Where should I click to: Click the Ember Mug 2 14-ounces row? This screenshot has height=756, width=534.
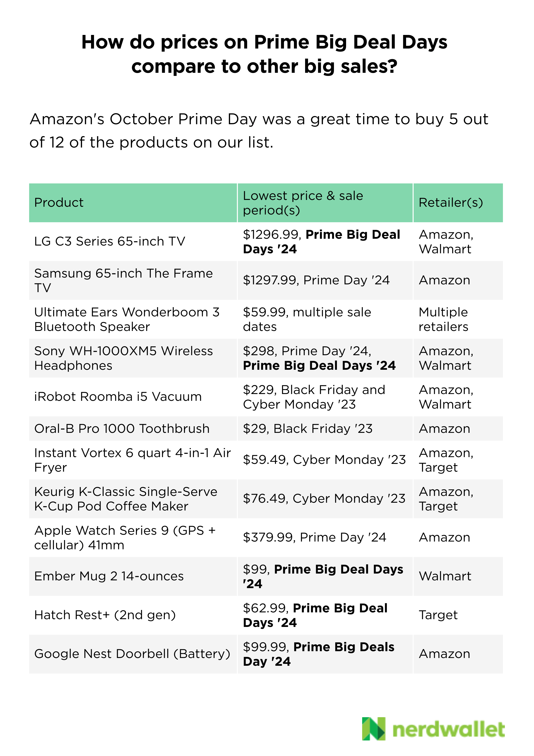[109, 576]
